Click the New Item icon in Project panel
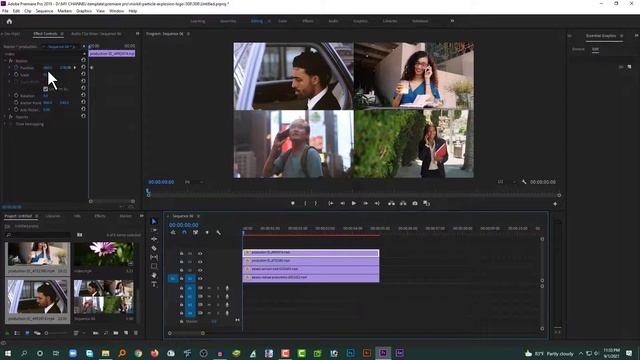 point(126,333)
